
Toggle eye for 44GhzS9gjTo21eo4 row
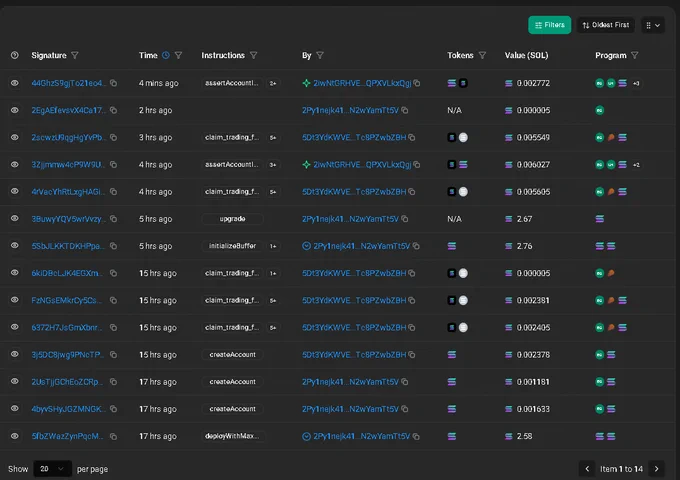tap(15, 83)
